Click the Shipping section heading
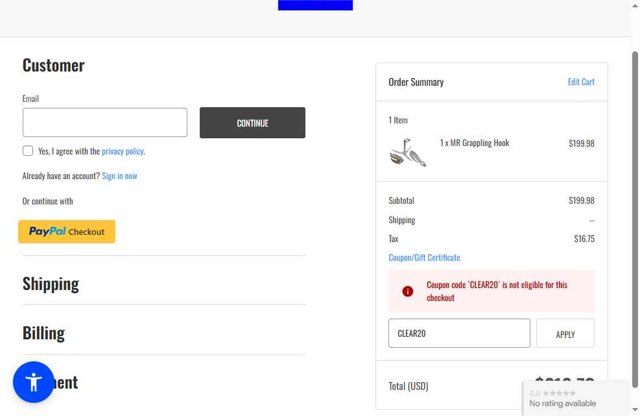 point(51,284)
